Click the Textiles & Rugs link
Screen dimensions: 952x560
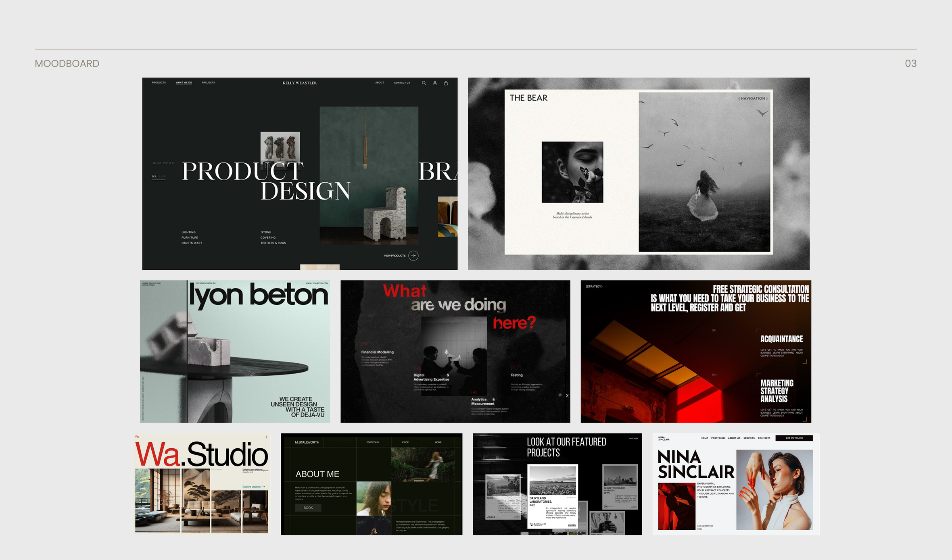tap(273, 243)
